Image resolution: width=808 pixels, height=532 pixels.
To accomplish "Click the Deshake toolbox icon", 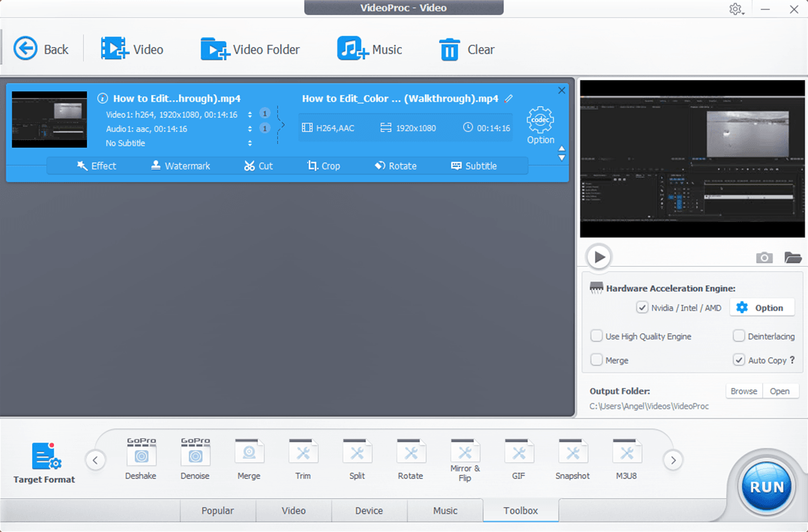I will (141, 453).
